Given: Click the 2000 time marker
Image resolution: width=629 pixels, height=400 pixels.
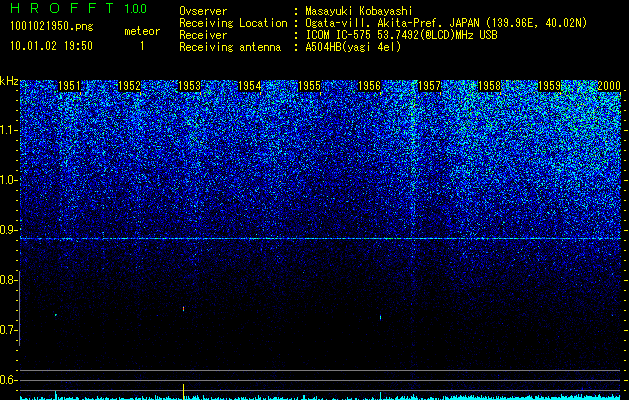Looking at the screenshot, I should [x=609, y=86].
